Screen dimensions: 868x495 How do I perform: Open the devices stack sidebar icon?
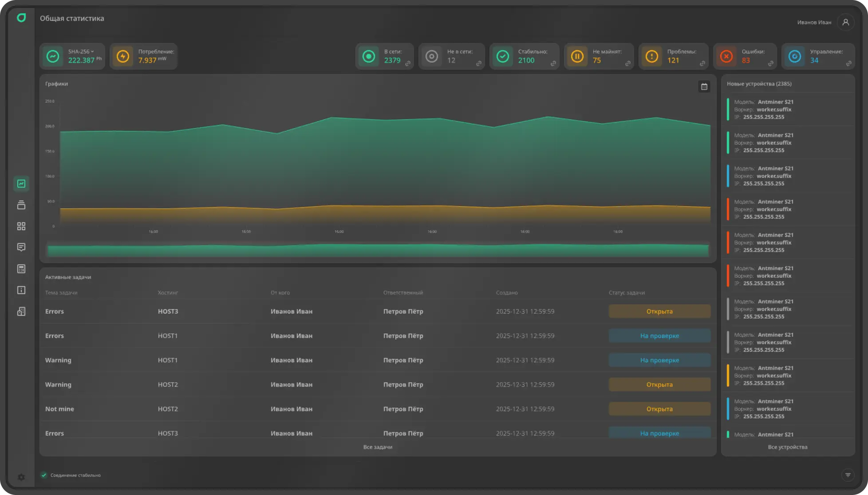[x=21, y=205]
